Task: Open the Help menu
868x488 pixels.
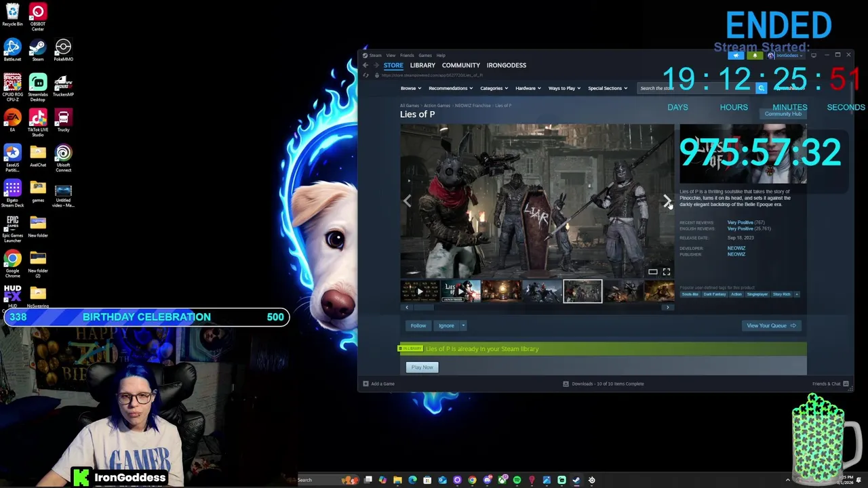Action: click(441, 56)
